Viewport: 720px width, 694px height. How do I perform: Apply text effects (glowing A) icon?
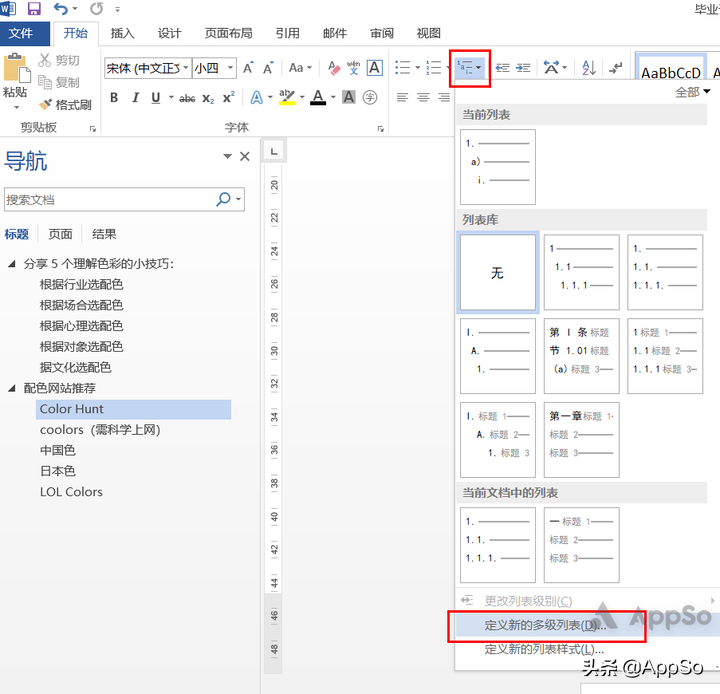257,97
